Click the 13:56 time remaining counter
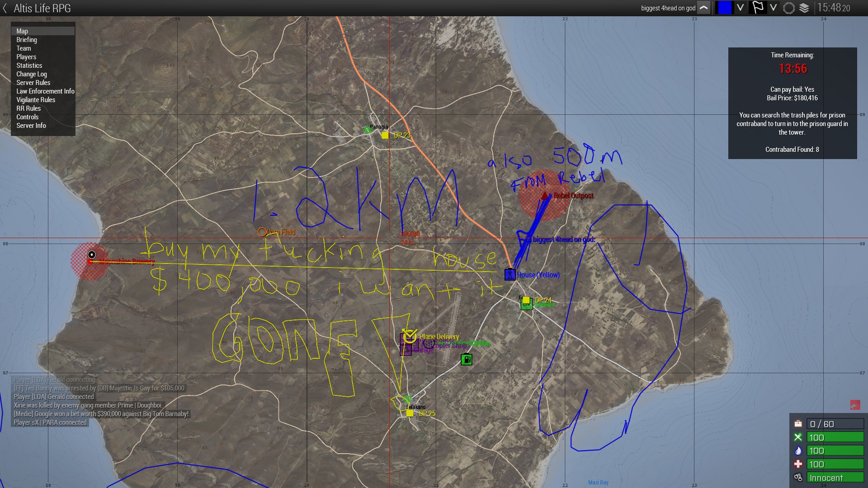 [x=793, y=69]
